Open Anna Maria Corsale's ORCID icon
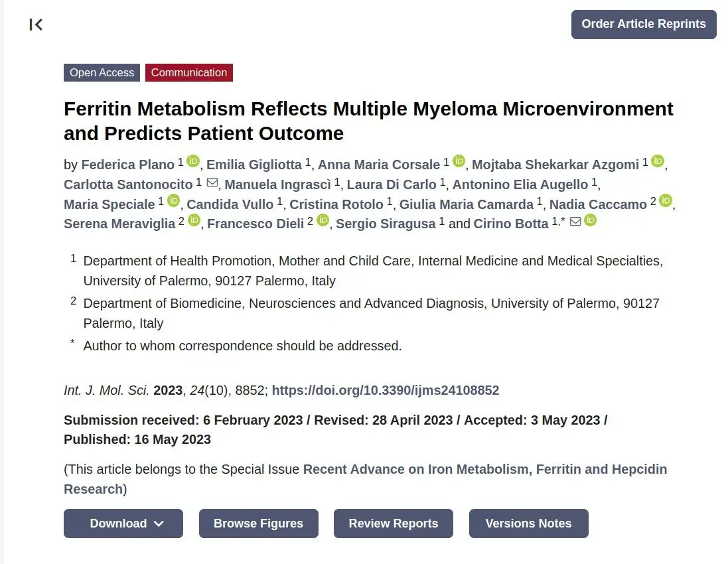 click(x=459, y=161)
